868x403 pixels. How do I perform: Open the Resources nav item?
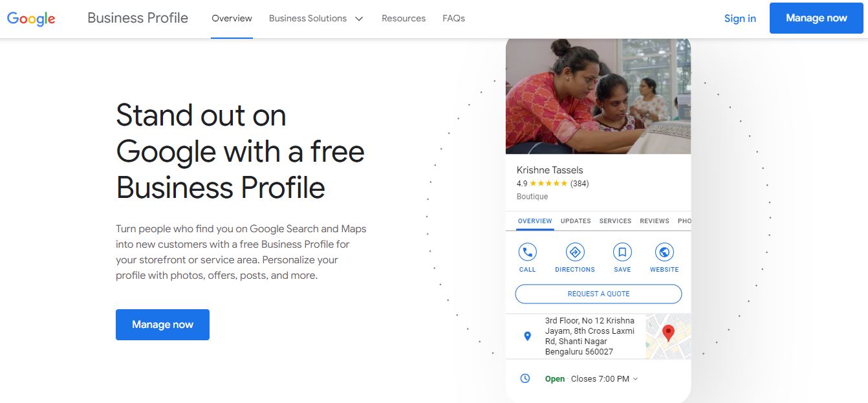point(404,18)
